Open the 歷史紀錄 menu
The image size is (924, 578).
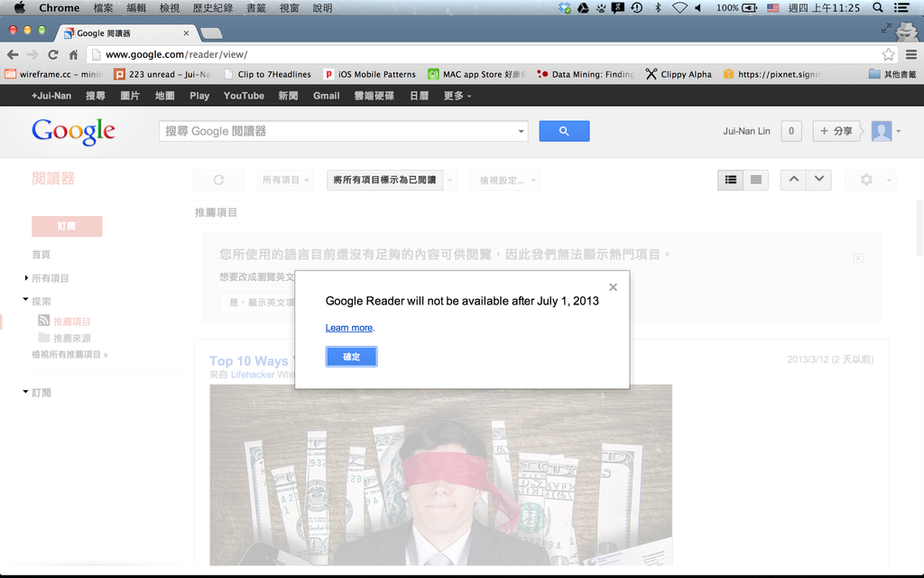(212, 7)
